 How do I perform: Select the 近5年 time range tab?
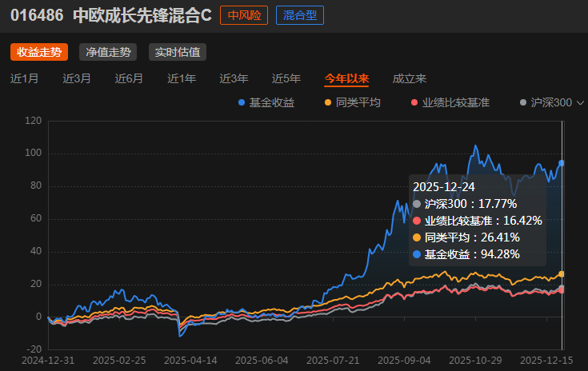[286, 78]
